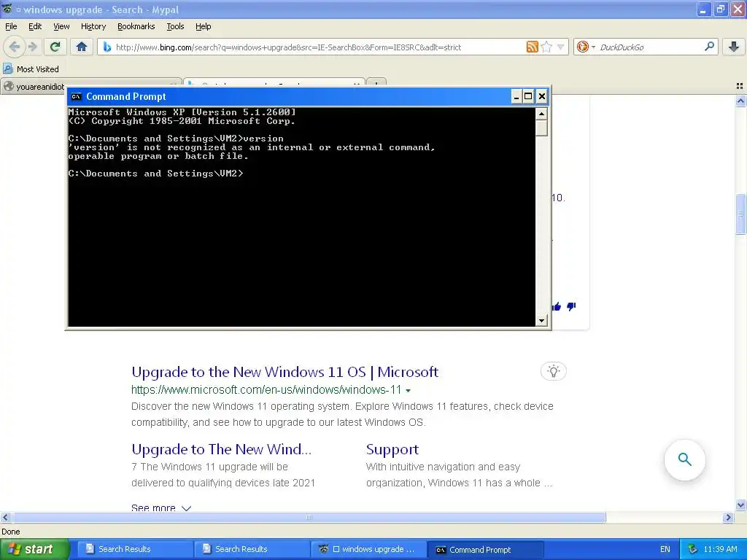Click the horizontal scrollbar thumb

point(309,517)
